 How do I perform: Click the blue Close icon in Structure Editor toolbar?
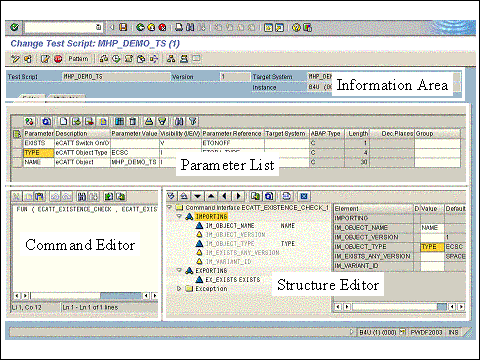point(304,196)
